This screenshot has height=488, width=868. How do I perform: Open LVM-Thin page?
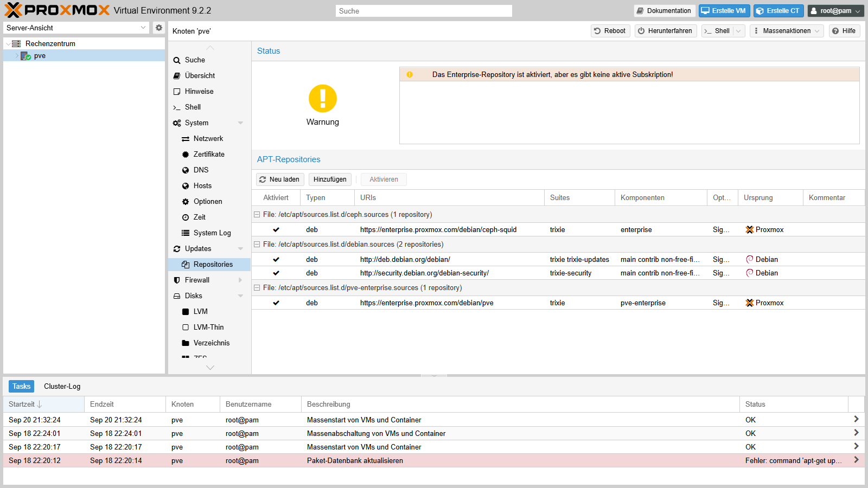click(209, 327)
